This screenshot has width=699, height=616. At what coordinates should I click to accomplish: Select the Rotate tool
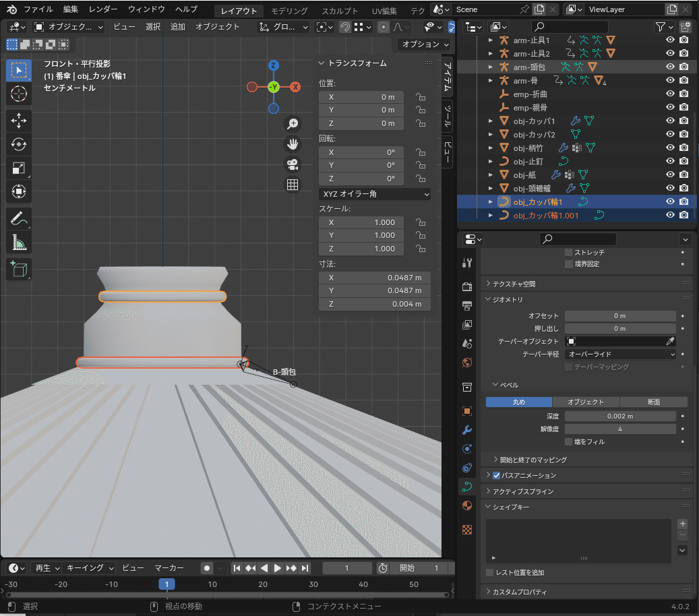pos(19,144)
